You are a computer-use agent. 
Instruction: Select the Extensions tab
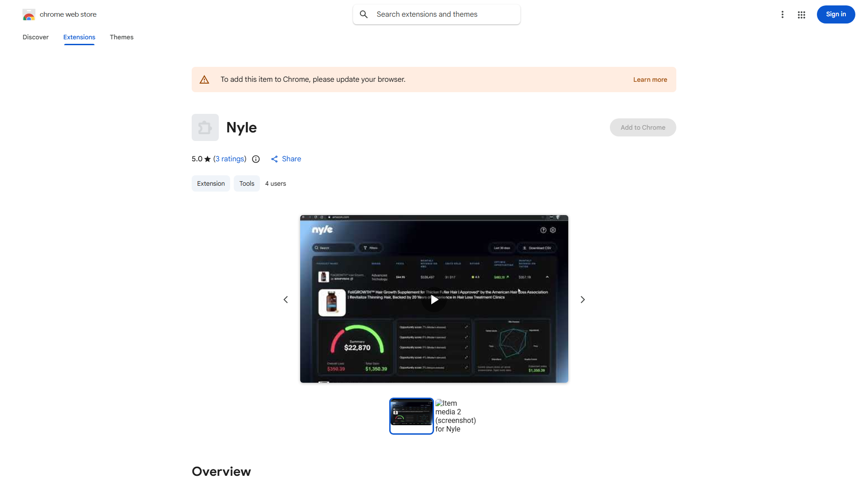click(x=79, y=37)
